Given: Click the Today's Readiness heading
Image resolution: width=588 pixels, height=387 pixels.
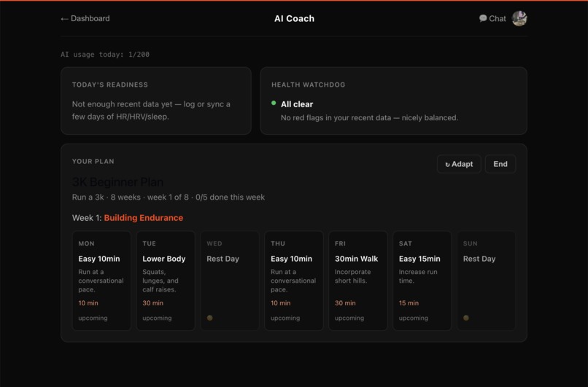Looking at the screenshot, I should (x=110, y=85).
